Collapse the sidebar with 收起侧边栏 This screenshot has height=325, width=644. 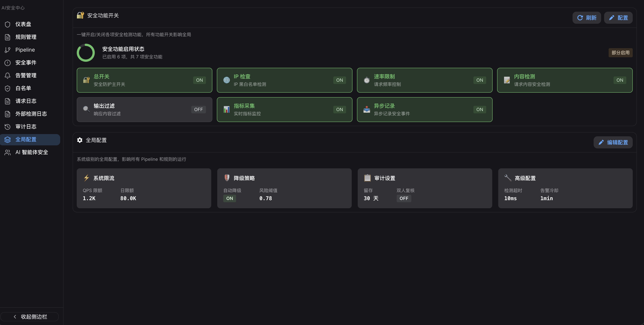click(30, 317)
